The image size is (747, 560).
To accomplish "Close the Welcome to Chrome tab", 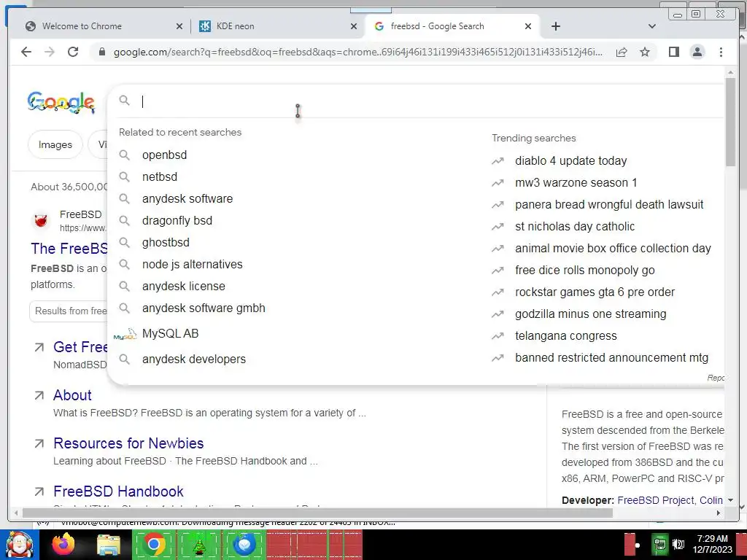I will click(179, 26).
